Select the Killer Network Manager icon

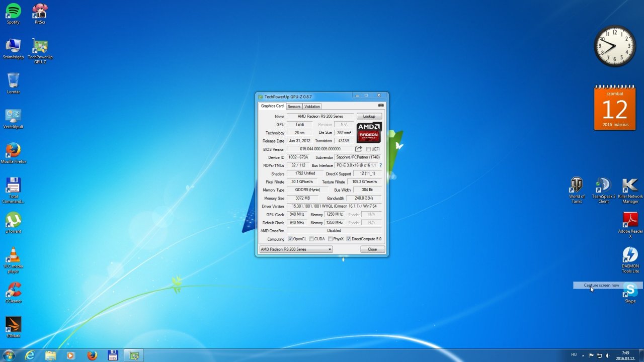tap(630, 191)
